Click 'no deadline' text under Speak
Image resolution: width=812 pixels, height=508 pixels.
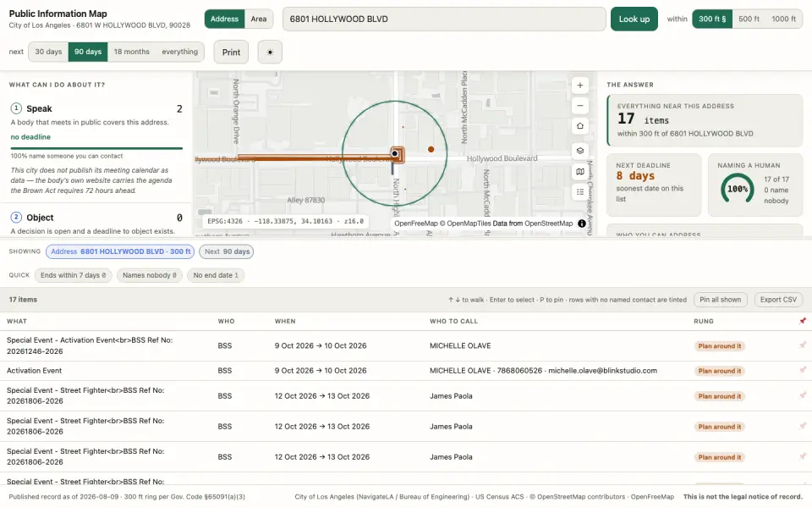(x=30, y=137)
